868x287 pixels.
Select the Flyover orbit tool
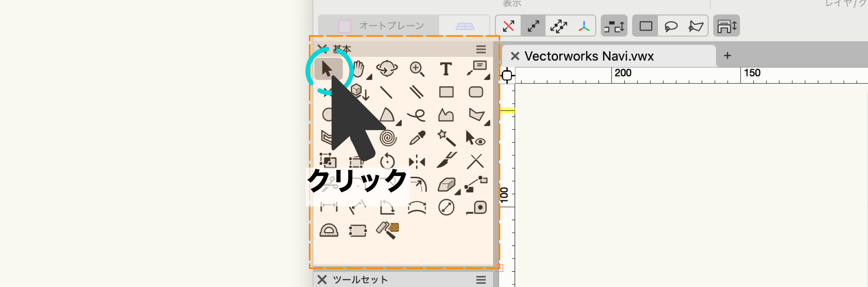click(x=387, y=68)
